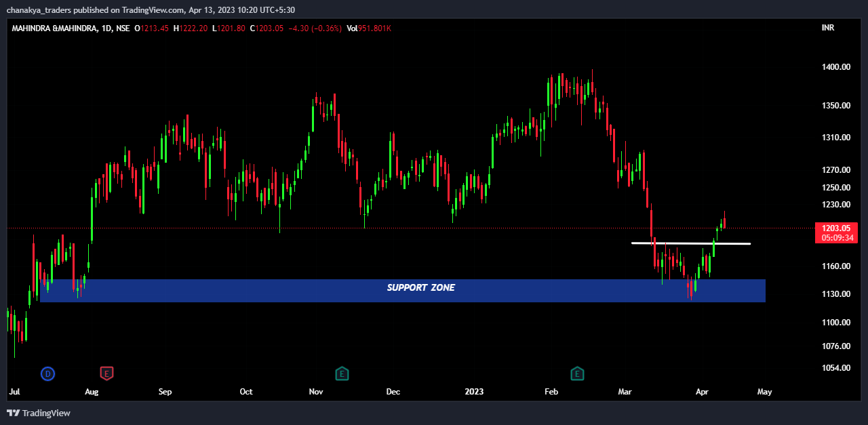Click the blue dividend D marker

click(x=47, y=373)
